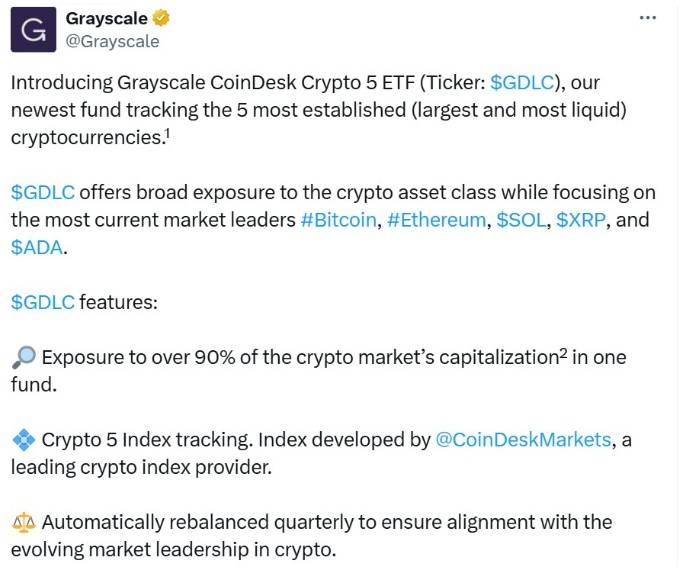This screenshot has width=681, height=587.
Task: Click the balance scale emoji
Action: (24, 522)
